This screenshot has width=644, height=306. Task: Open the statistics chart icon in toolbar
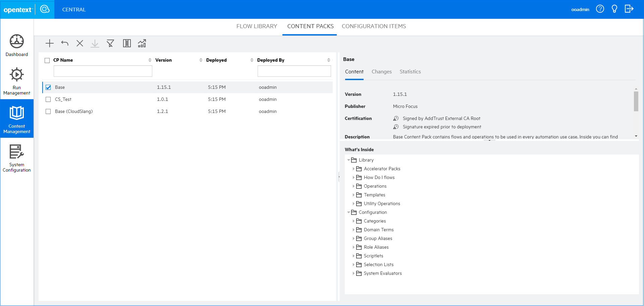142,43
